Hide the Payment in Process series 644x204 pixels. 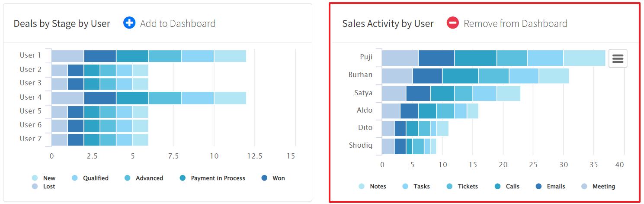click(218, 178)
